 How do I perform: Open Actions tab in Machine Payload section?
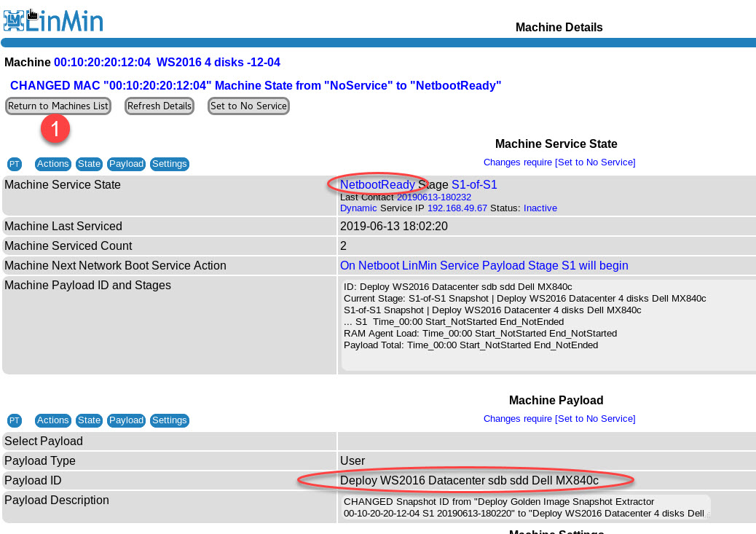(52, 420)
